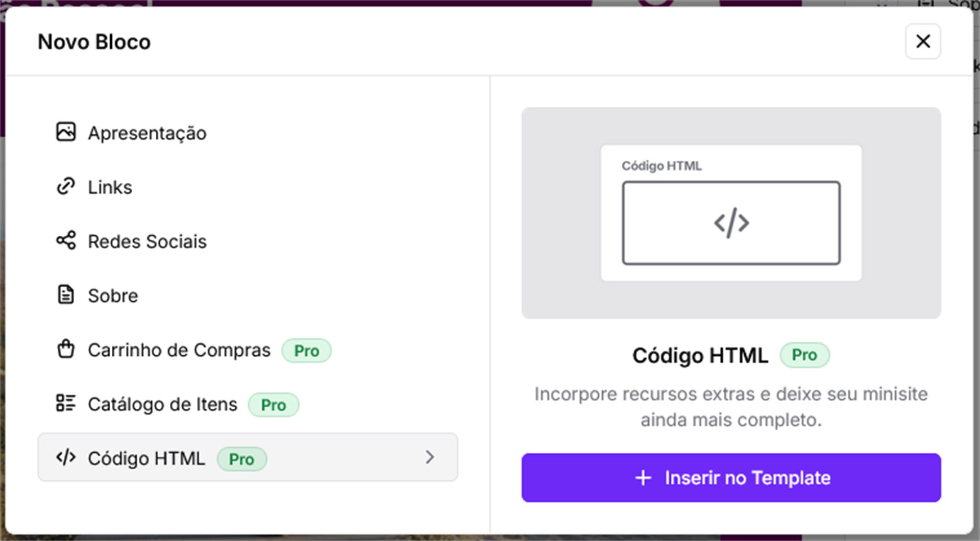The image size is (980, 541).
Task: Select the Apresentação block option
Action: coord(147,133)
